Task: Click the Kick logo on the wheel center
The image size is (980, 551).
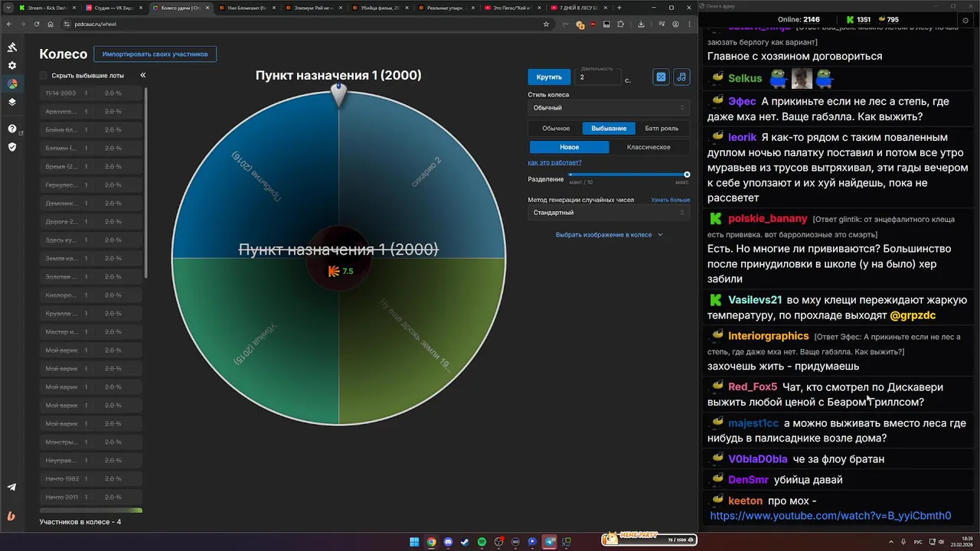Action: (x=333, y=271)
